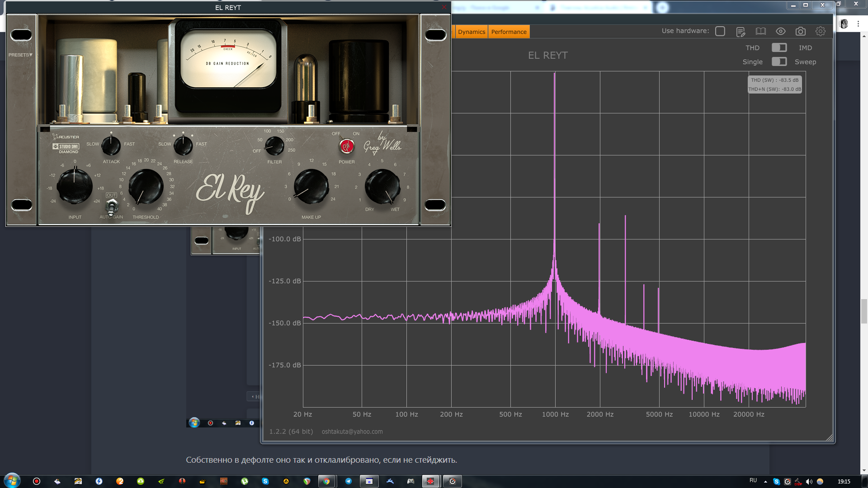Open settings gear in analyzer toolbar
Viewport: 868px width, 488px height.
pyautogui.click(x=820, y=31)
